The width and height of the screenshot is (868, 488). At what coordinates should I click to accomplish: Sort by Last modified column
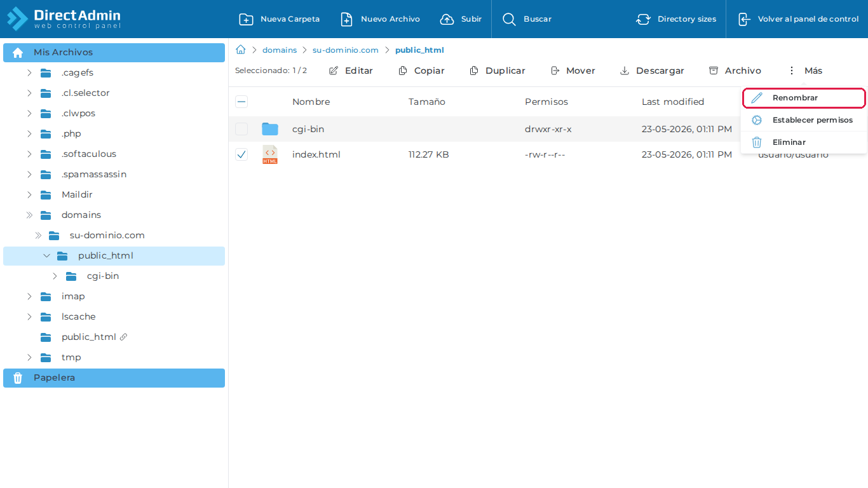point(673,102)
